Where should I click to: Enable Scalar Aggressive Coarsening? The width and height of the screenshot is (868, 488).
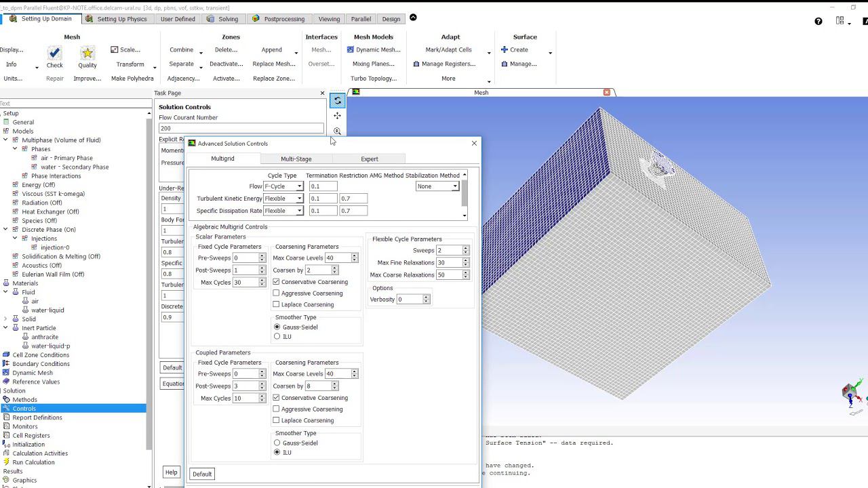point(277,293)
